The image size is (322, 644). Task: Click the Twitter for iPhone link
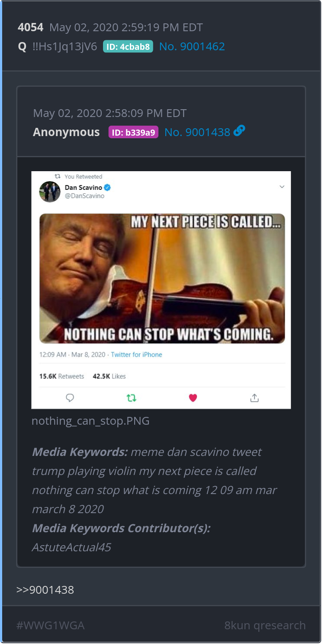click(136, 355)
